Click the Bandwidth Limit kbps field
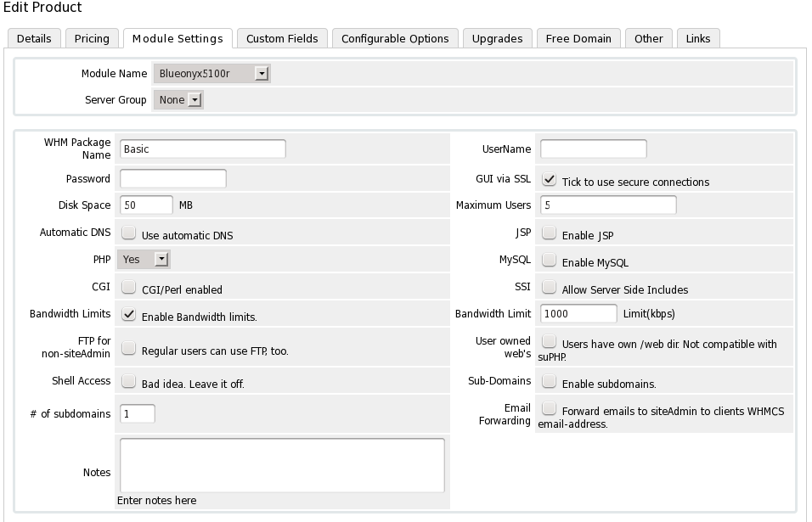The width and height of the screenshot is (812, 522). [x=578, y=313]
